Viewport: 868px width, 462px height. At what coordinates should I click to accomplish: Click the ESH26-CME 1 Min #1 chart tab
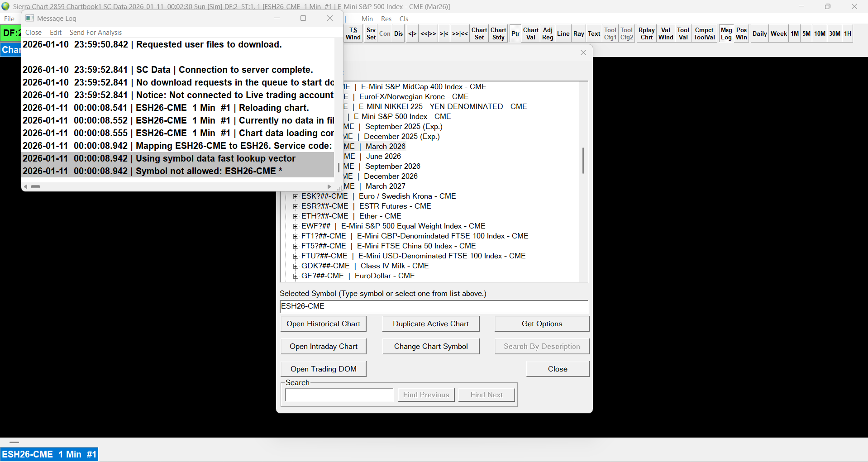[x=49, y=454]
